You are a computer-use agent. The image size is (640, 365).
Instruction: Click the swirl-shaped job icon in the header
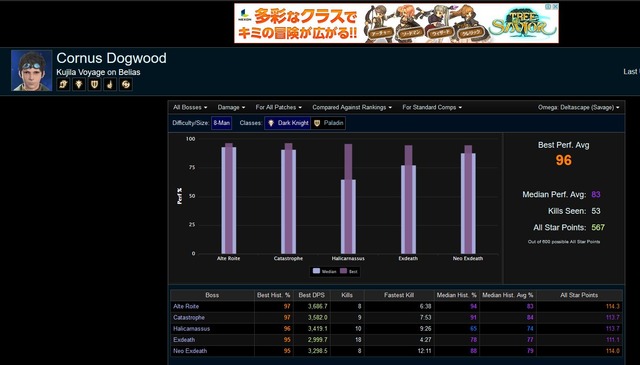126,84
